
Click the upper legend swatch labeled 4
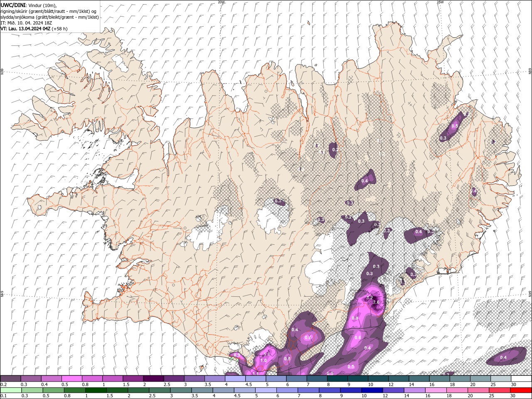coord(235,379)
